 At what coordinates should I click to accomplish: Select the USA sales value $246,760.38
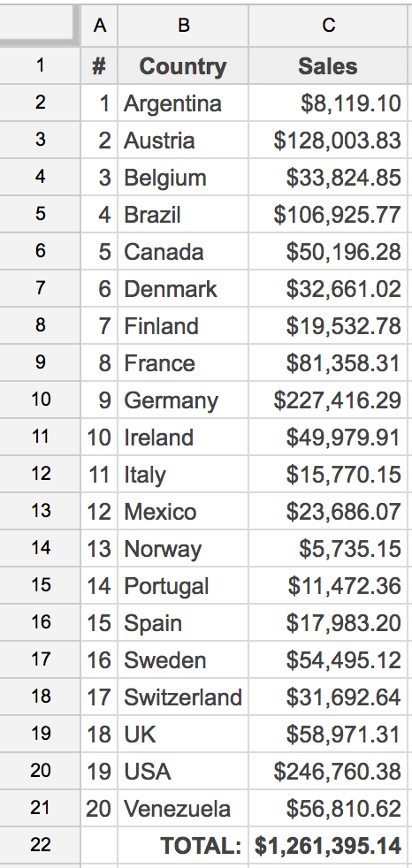pos(328,771)
